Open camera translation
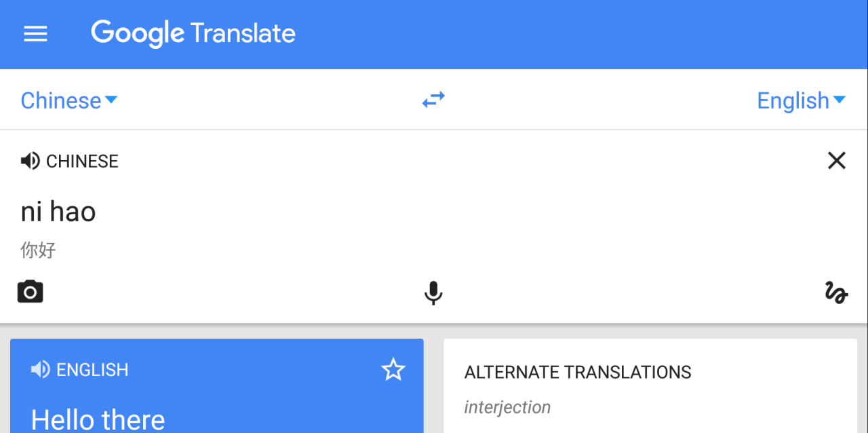 pos(30,292)
